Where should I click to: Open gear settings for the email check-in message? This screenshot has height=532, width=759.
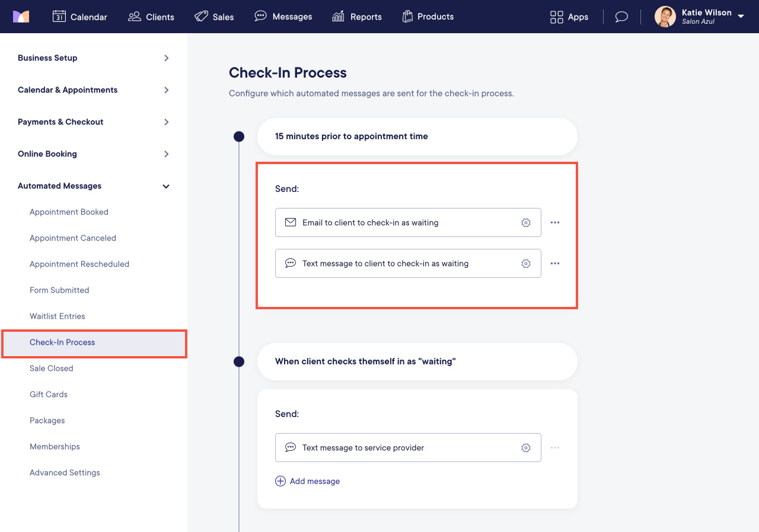click(526, 223)
